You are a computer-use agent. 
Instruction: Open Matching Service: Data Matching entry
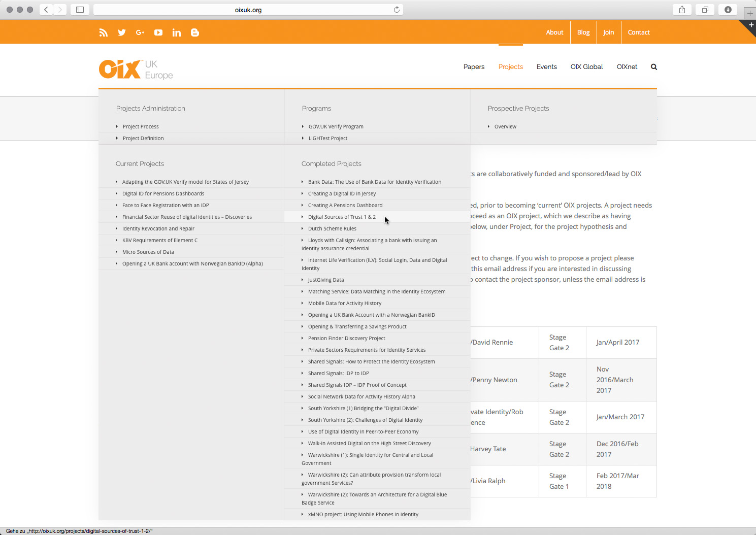tap(377, 291)
